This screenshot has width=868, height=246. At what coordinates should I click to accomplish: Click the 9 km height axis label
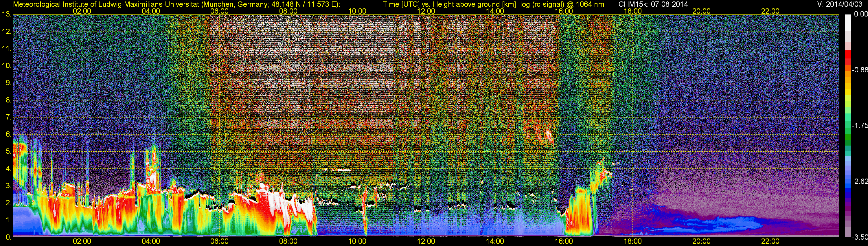pos(8,83)
